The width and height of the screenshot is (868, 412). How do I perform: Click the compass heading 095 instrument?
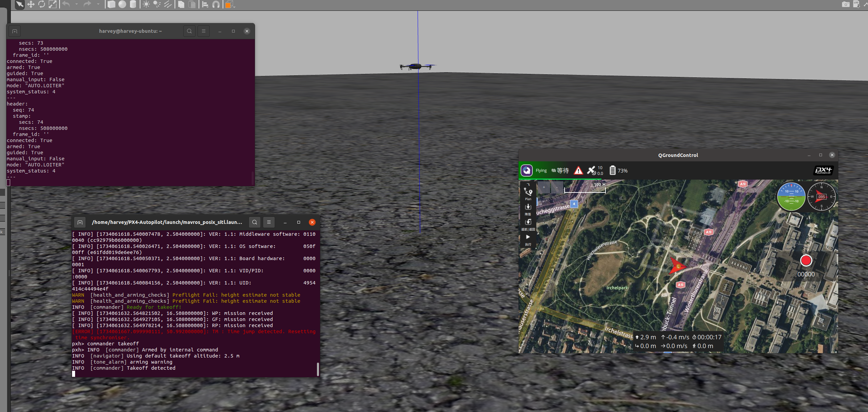pos(821,197)
